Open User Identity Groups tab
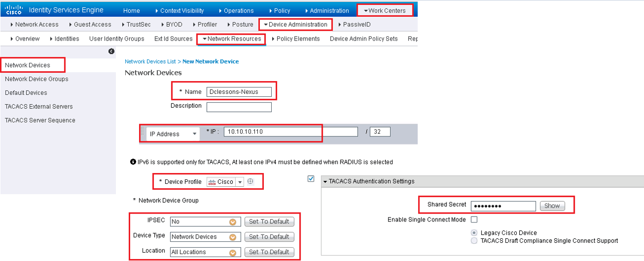The width and height of the screenshot is (644, 261). click(117, 39)
